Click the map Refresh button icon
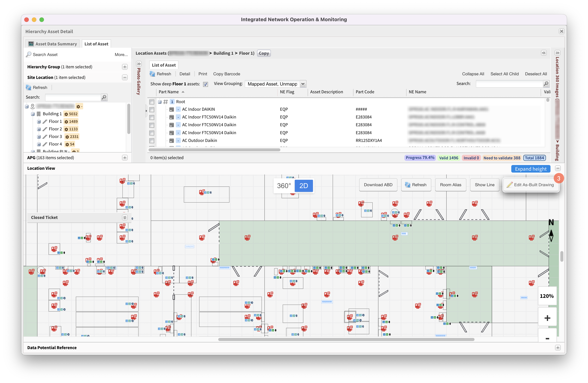588x383 pixels. tap(408, 184)
